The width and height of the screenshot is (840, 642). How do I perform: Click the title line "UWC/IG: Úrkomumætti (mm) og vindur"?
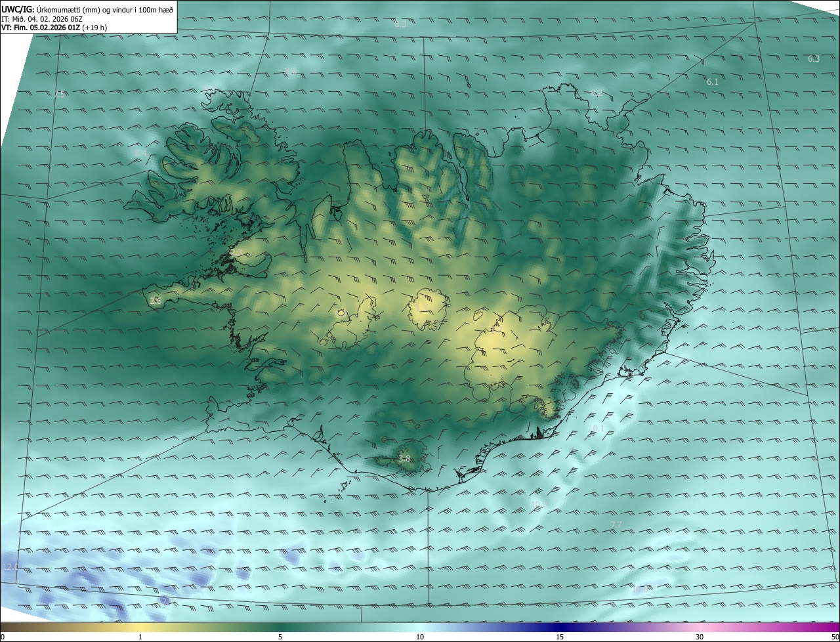tap(87, 9)
